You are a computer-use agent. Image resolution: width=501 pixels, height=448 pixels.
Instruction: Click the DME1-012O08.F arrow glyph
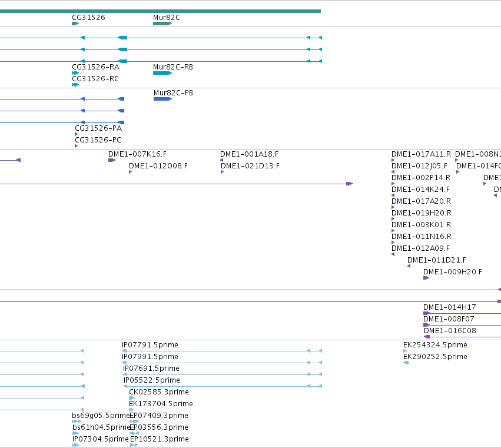pos(130,172)
